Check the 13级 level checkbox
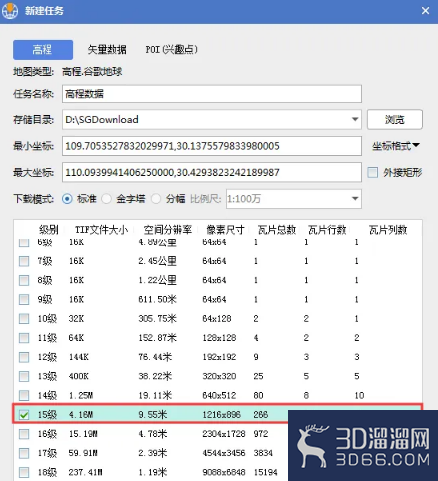This screenshot has width=438, height=481. tap(24, 376)
